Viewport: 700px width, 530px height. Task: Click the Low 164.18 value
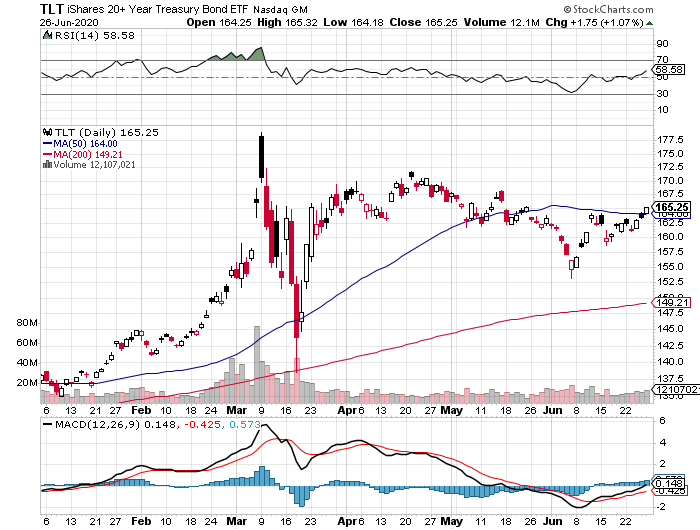[x=354, y=22]
